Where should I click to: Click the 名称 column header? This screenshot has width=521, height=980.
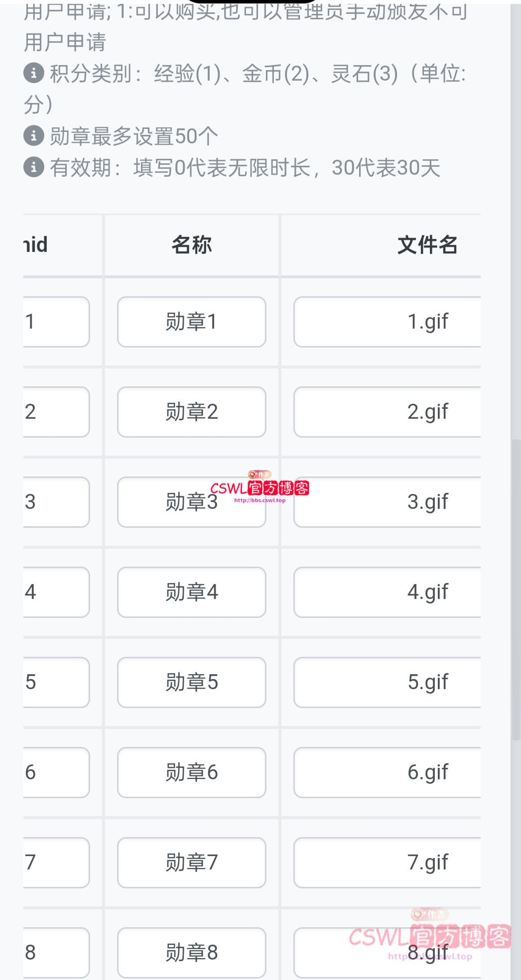191,245
